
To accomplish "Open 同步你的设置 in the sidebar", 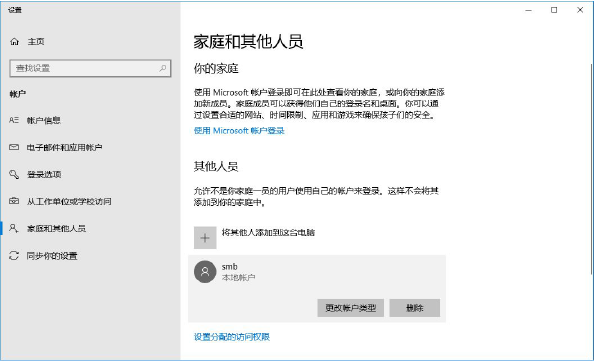I will [x=52, y=256].
